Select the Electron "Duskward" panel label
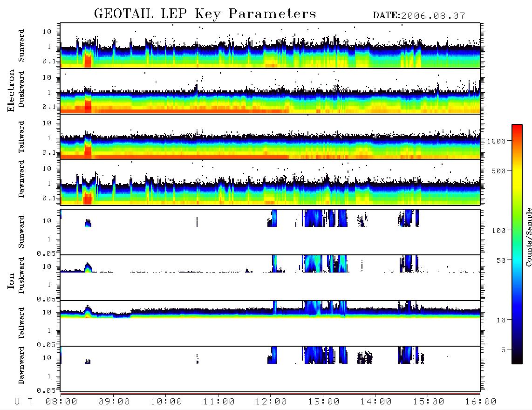Image resolution: width=532 pixels, height=410 pixels. [21, 89]
